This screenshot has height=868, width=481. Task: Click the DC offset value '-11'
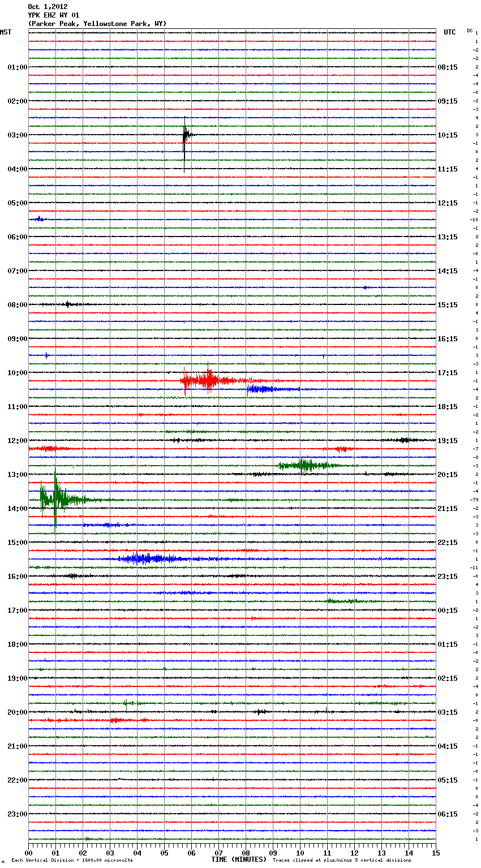pyautogui.click(x=474, y=568)
